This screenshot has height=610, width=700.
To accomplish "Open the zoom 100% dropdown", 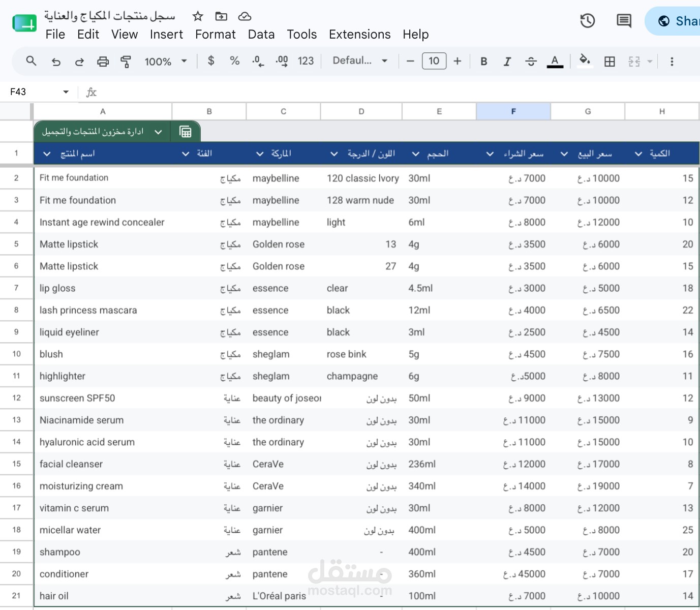I will pos(166,62).
